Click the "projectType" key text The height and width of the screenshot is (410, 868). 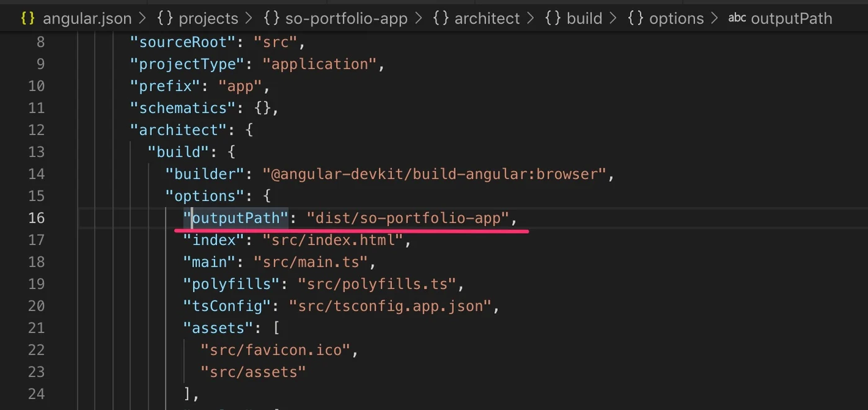[188, 64]
